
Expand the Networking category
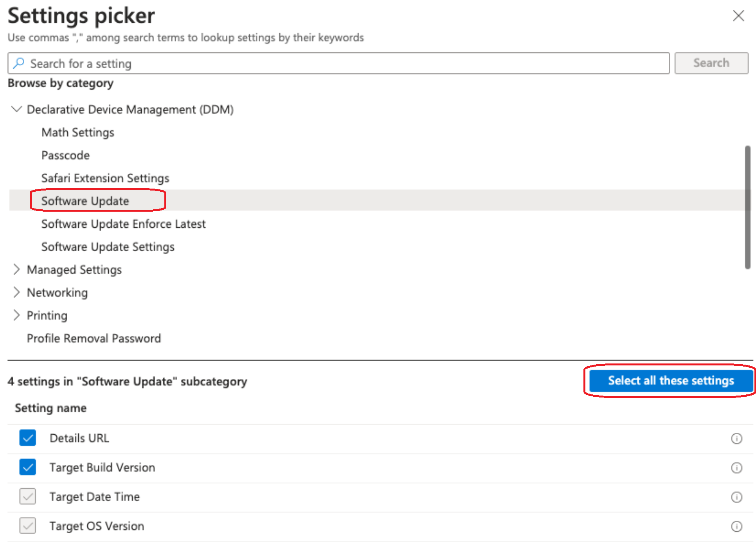tap(16, 292)
